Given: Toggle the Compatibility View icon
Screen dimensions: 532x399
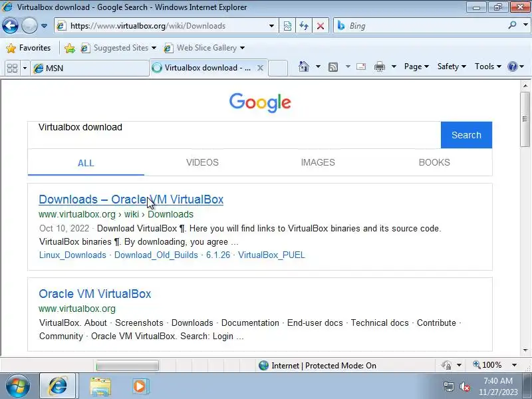Looking at the screenshot, I should (x=287, y=26).
